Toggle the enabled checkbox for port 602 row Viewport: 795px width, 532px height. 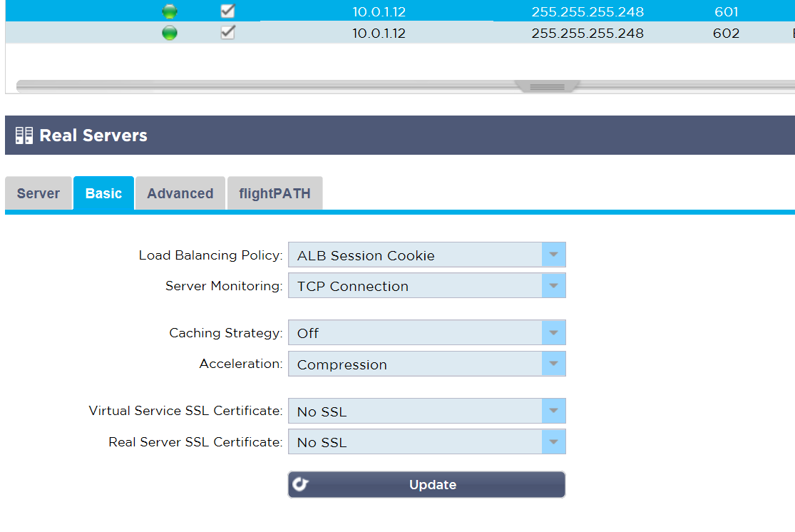pos(227,33)
